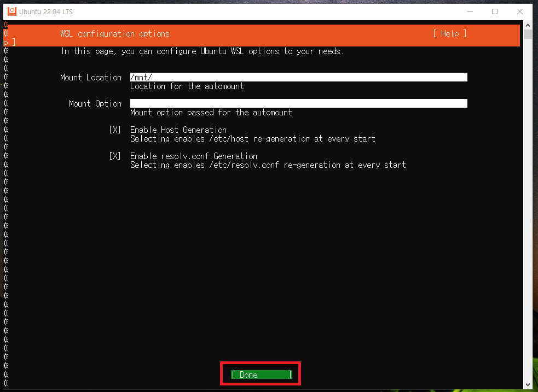The image size is (538, 392).
Task: Click the /etc/resolv.conf re-generation description line
Action: 268,165
